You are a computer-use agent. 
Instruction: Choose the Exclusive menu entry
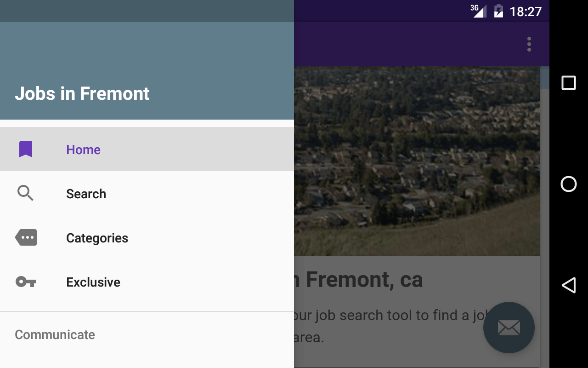click(93, 282)
